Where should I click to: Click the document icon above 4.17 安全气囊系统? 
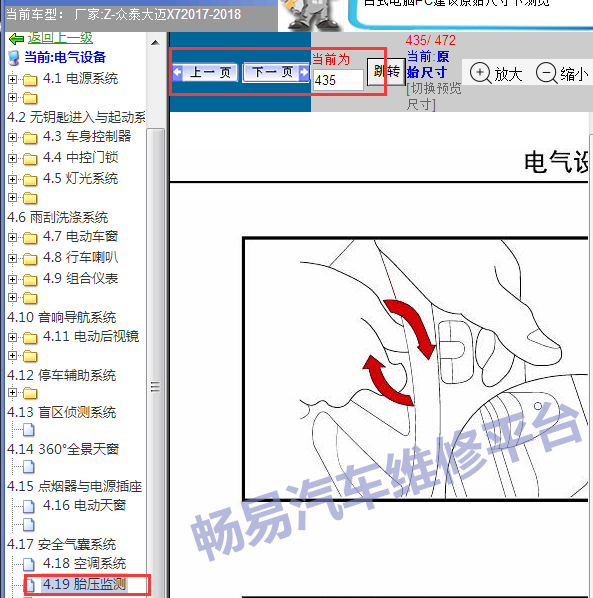coord(29,525)
